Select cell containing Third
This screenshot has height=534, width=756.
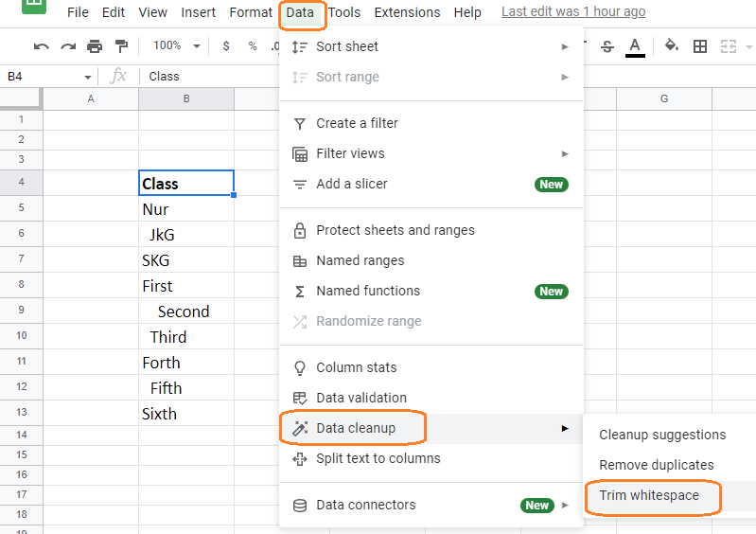[186, 337]
